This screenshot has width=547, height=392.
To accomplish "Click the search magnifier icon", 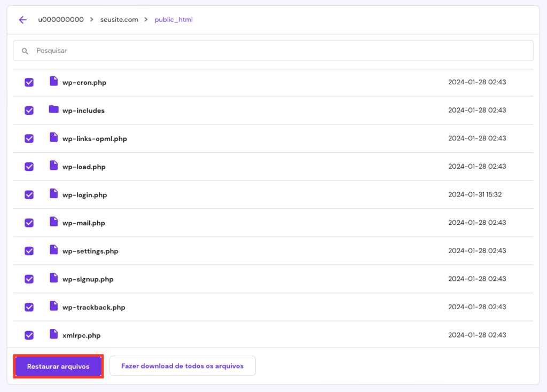I will point(25,50).
